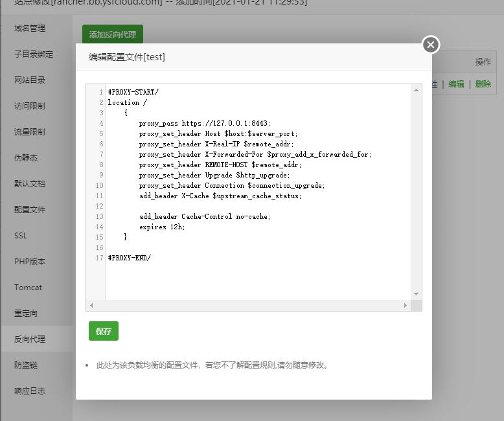Open the 伪静态 sidebar tab
Image resolution: width=504 pixels, height=421 pixels.
pos(26,158)
